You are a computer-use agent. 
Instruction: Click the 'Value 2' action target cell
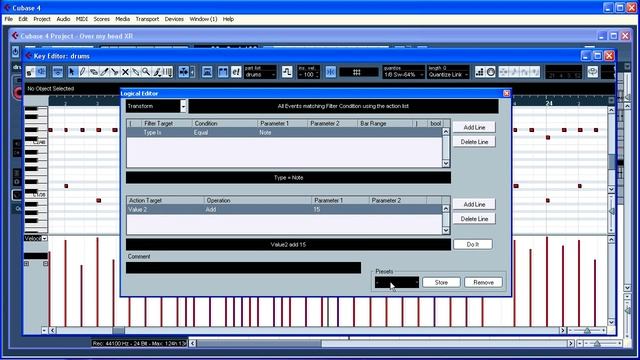click(138, 210)
